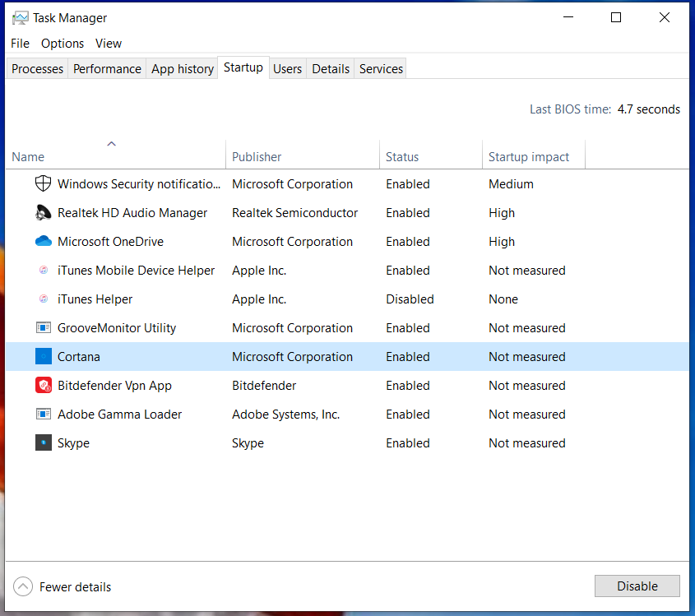This screenshot has width=695, height=616.
Task: Click the iTunes Mobile Device Helper icon
Action: point(43,270)
